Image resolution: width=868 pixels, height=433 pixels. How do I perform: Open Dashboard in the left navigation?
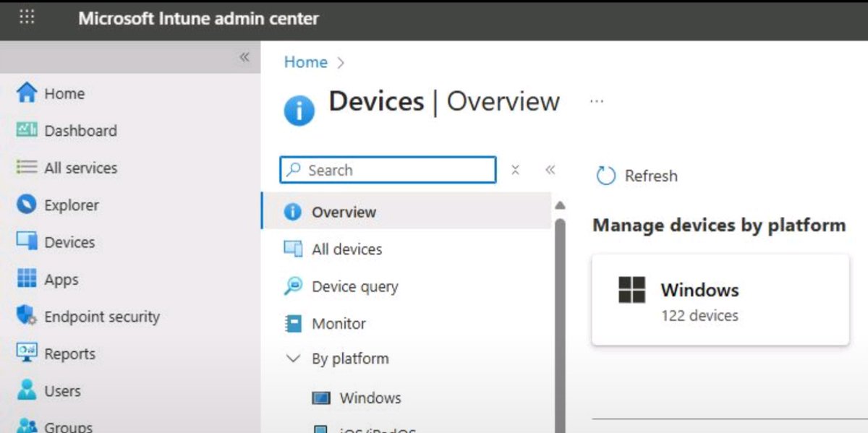coord(80,131)
